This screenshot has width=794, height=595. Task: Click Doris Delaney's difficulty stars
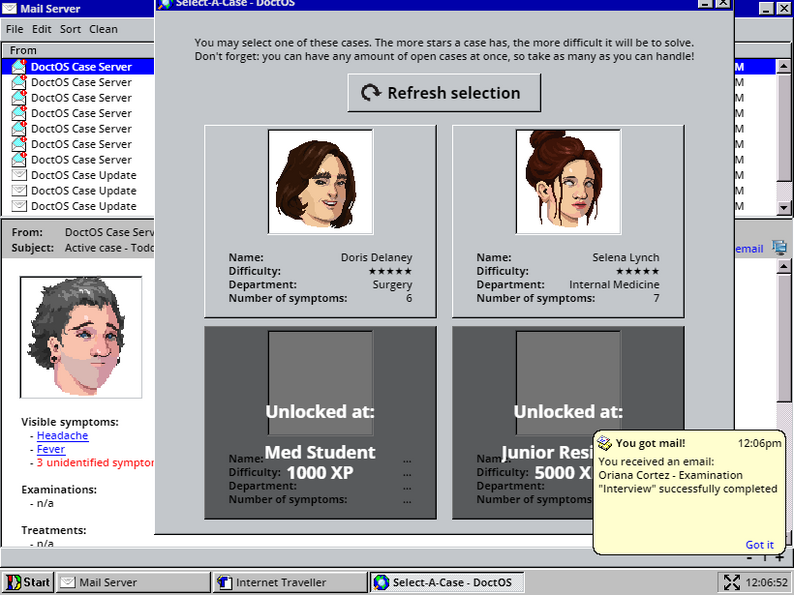point(390,271)
